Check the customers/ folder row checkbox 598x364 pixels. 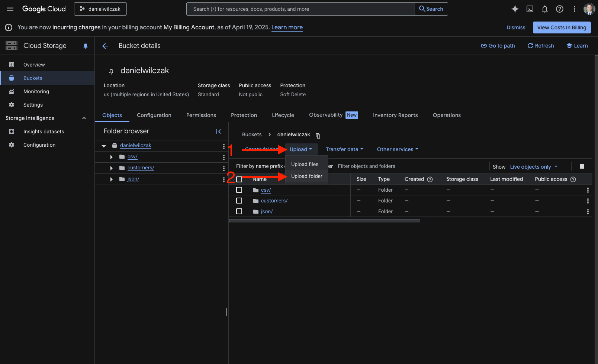239,201
